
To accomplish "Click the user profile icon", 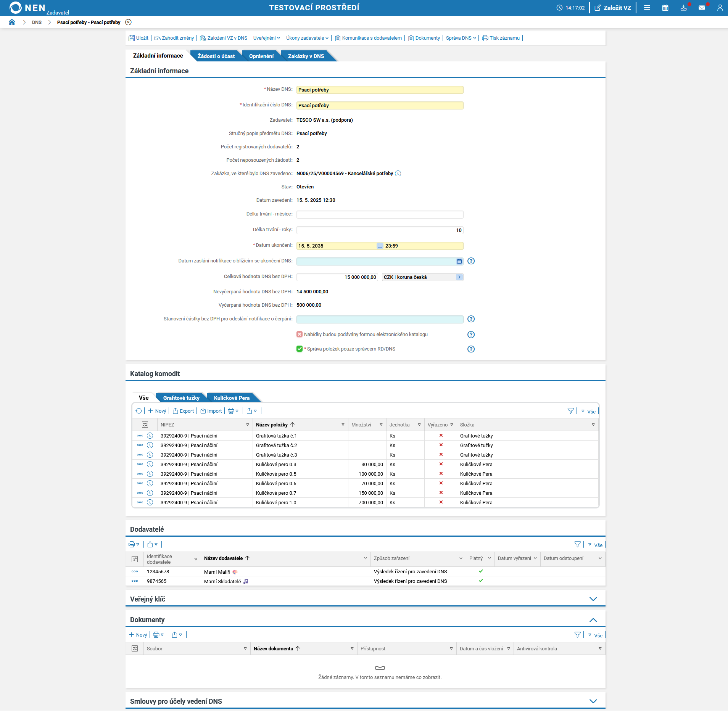I will 720,8.
